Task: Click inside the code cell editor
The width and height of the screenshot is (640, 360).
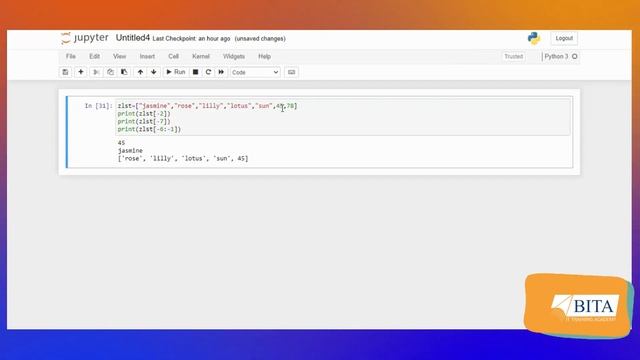Action: pyautogui.click(x=343, y=118)
